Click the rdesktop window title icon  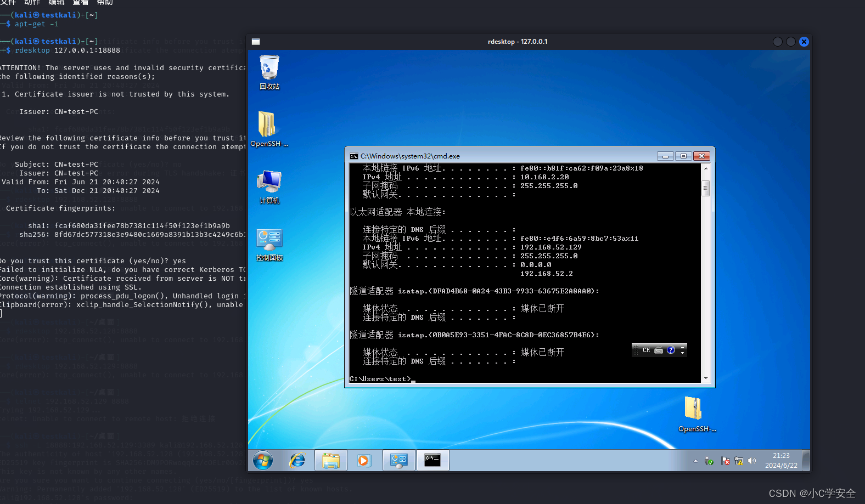click(x=256, y=42)
